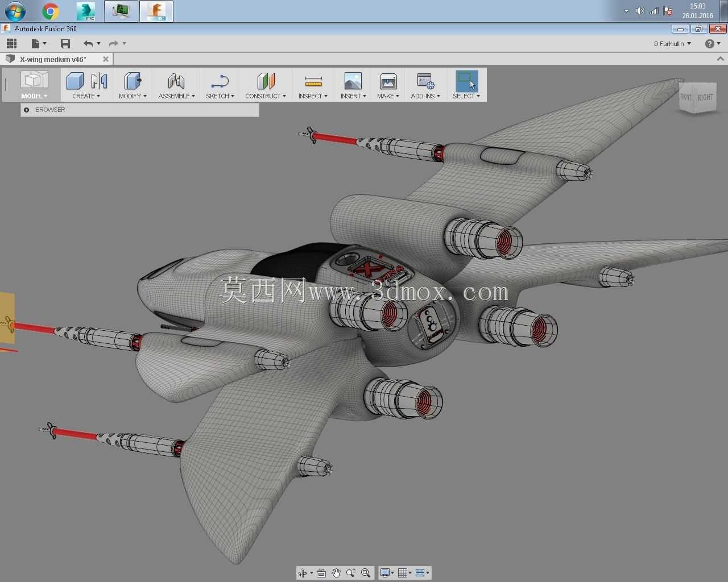Open the ASSEMBLE menu

pyautogui.click(x=176, y=96)
